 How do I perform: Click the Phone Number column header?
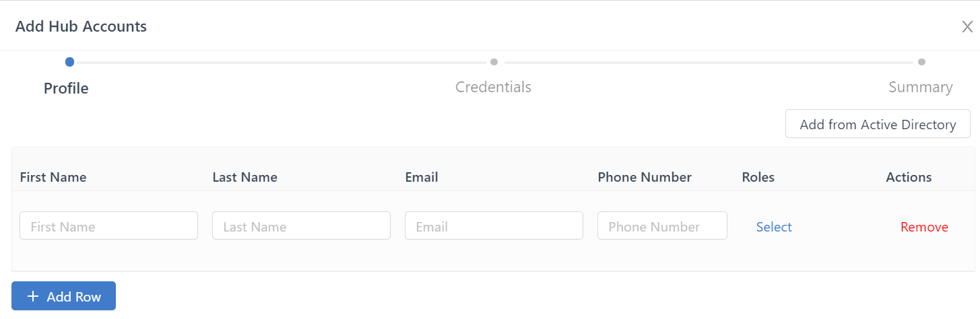click(644, 178)
